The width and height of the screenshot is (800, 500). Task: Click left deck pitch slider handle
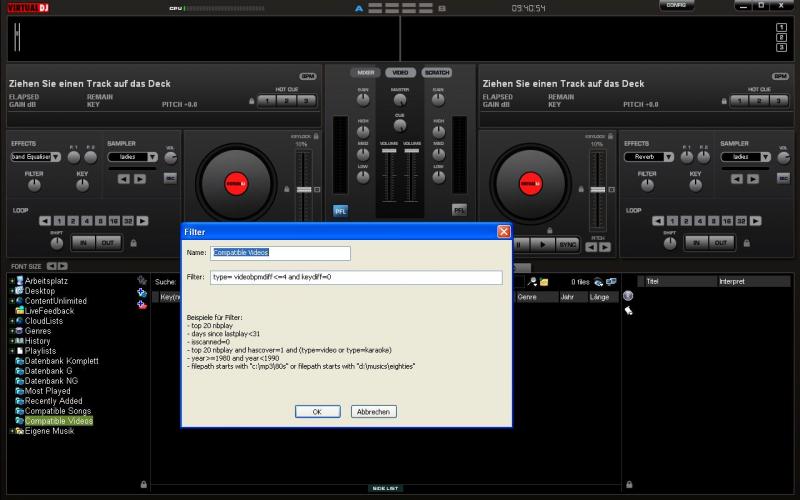(x=304, y=190)
